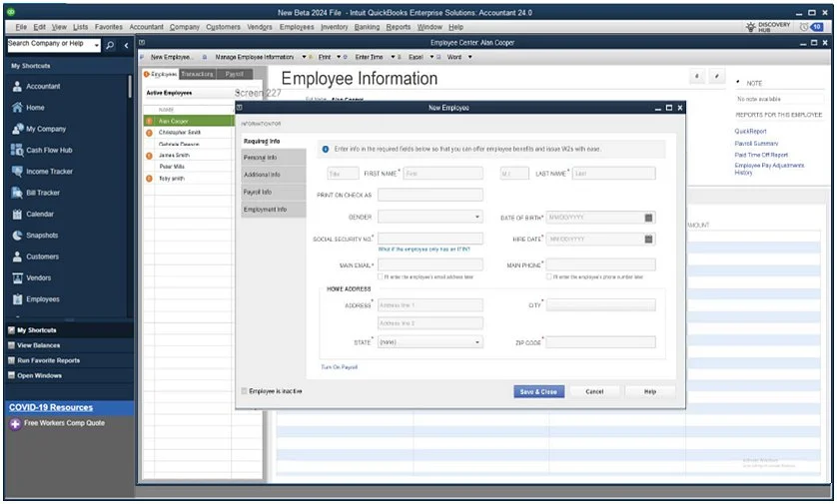Screen dimensions: 837x504
Task: Open the Transactions tab in Employee Center
Action: click(x=197, y=74)
